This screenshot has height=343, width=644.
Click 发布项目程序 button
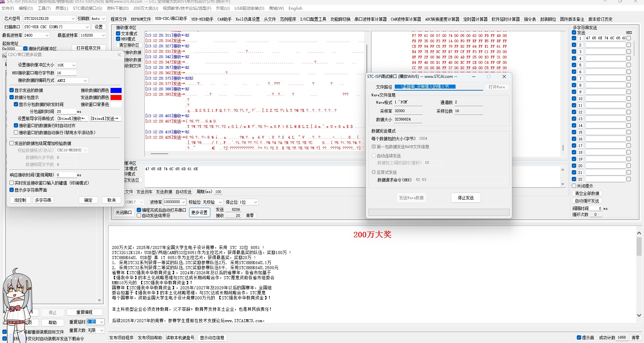[x=122, y=338]
